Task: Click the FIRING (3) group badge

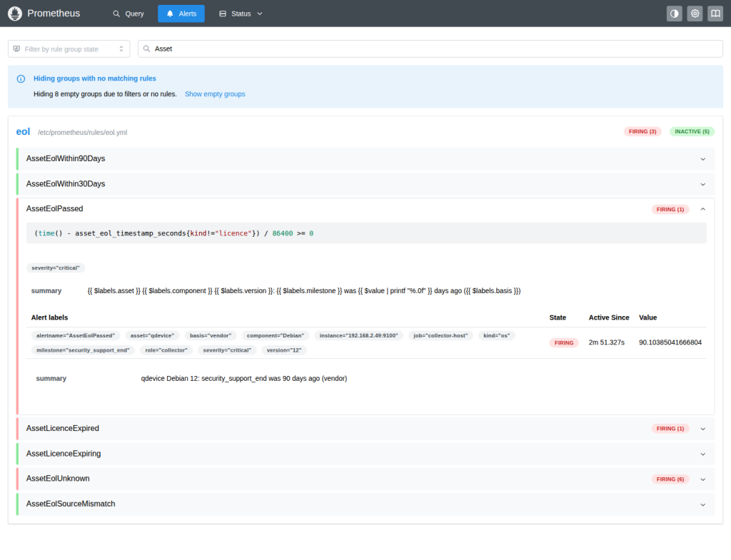Action: coord(642,132)
